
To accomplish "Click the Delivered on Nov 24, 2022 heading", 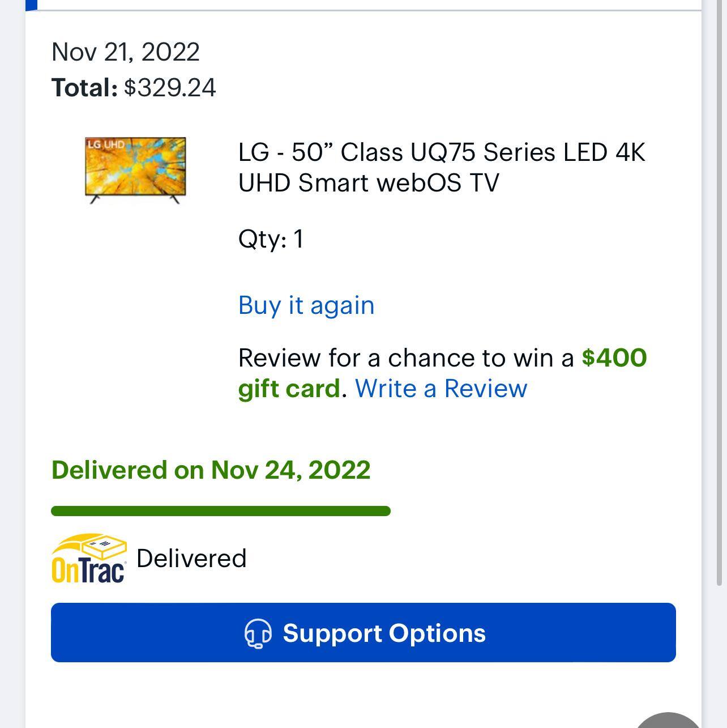I will click(x=209, y=469).
